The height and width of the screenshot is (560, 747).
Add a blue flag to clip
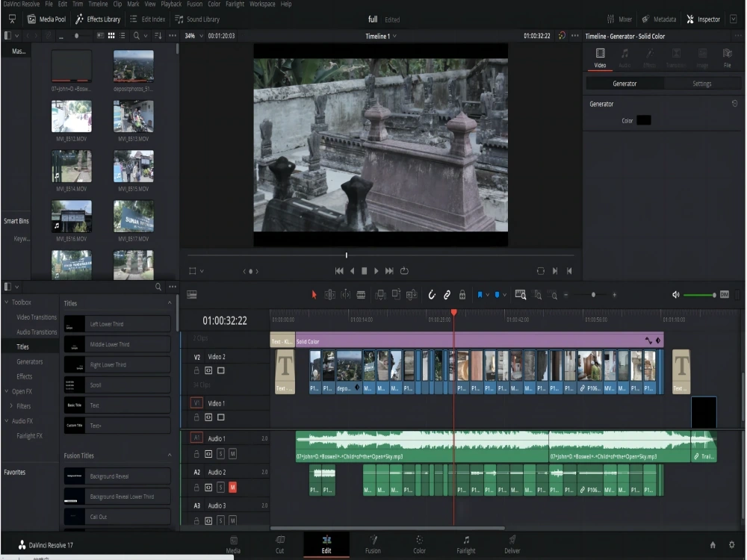pos(480,295)
